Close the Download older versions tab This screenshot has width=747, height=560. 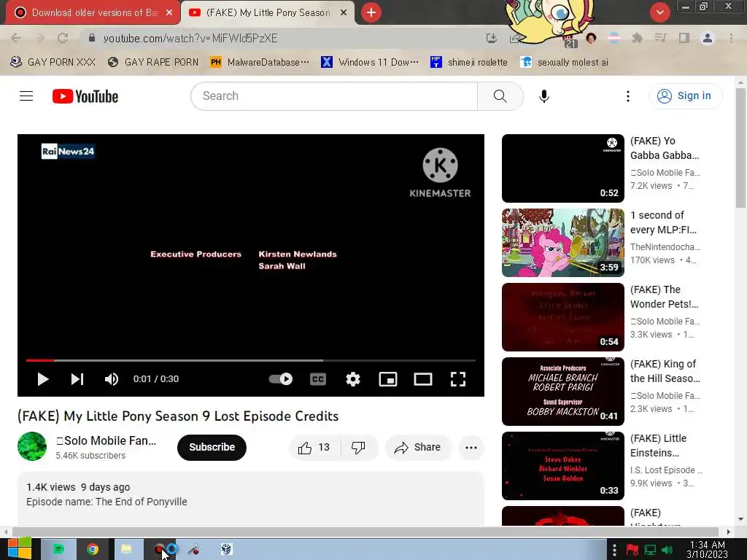pos(169,13)
